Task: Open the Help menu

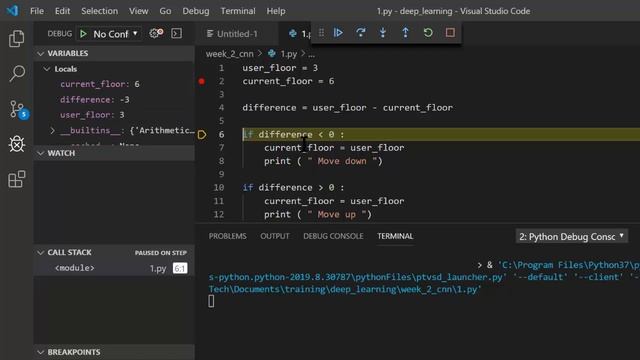Action: coord(276,11)
